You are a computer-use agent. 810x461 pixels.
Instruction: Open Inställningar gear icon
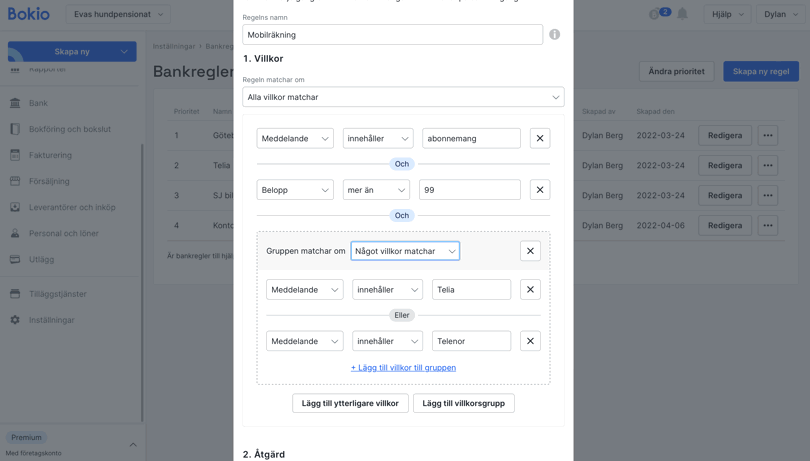15,320
